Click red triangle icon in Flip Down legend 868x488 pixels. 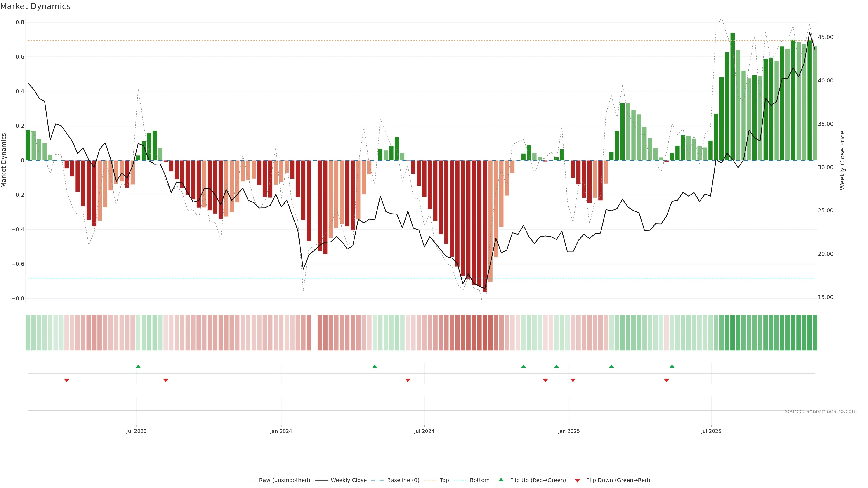click(x=577, y=481)
